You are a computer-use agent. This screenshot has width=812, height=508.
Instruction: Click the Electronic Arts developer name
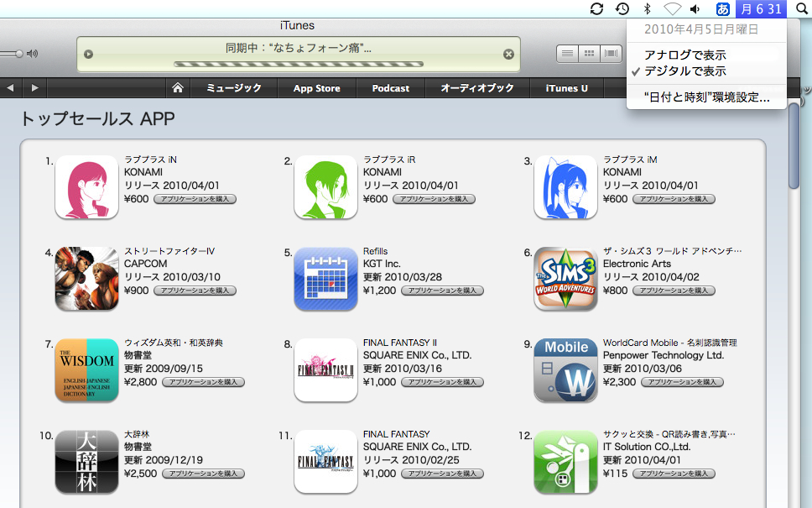point(637,264)
